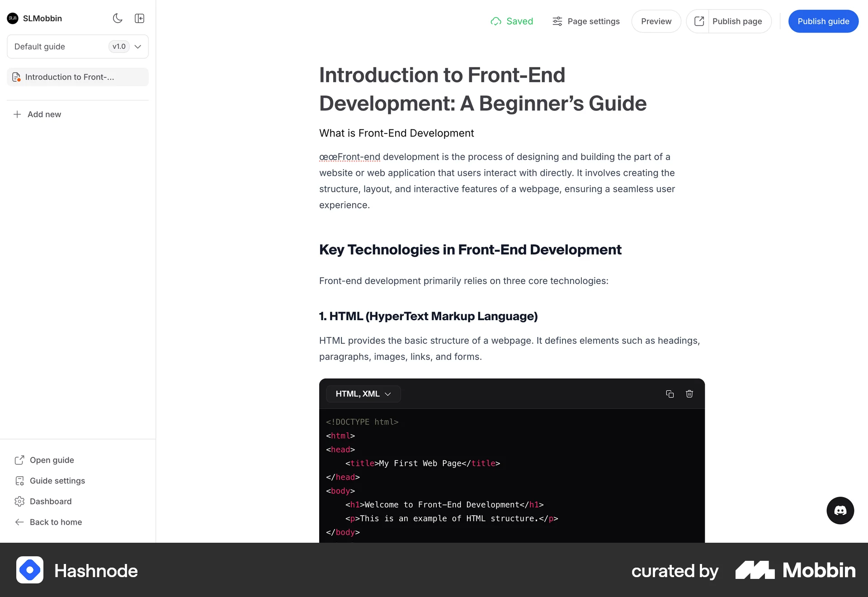Screen dimensions: 868x597
Task: Open the HTML, XML language dropdown
Action: click(x=363, y=394)
